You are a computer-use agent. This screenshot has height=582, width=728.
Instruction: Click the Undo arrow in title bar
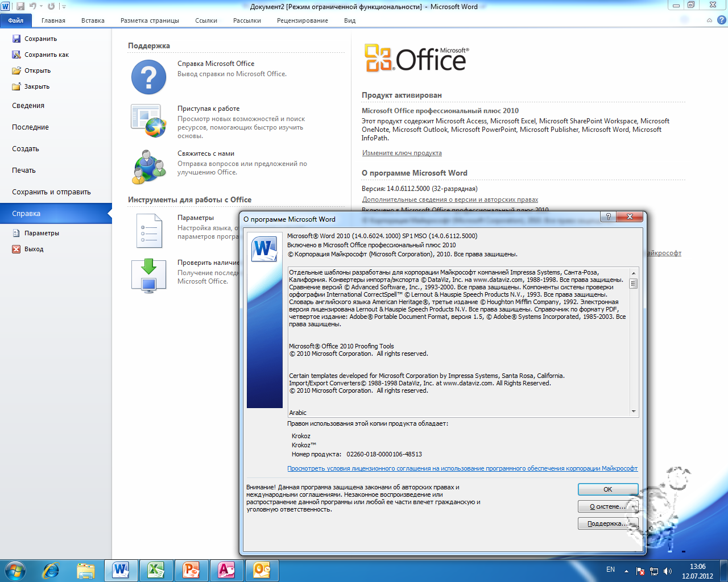tap(32, 6)
